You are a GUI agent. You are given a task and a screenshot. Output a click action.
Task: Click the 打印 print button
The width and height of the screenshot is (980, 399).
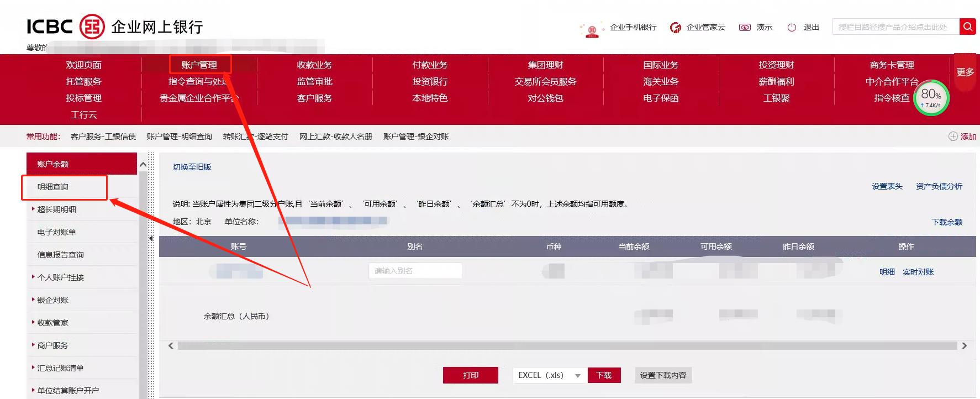coord(471,375)
